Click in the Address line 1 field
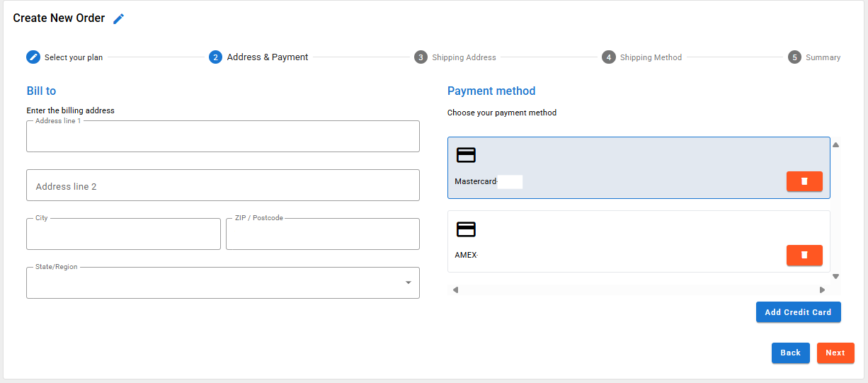The width and height of the screenshot is (868, 383). tap(222, 137)
